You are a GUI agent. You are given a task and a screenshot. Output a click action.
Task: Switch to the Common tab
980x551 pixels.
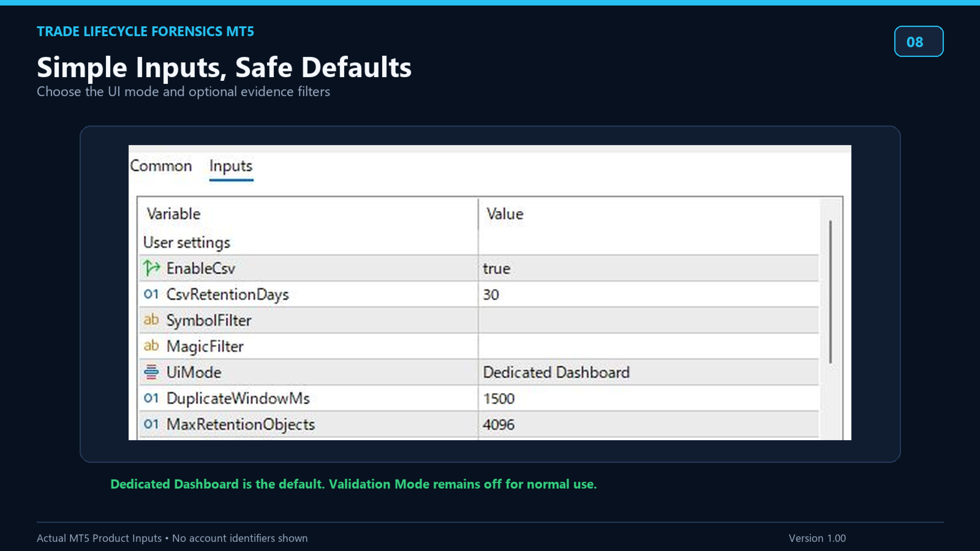(161, 166)
